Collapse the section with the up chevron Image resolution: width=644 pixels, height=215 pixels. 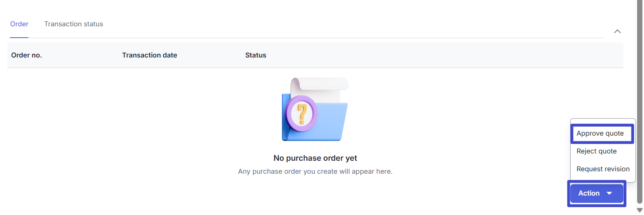(617, 32)
